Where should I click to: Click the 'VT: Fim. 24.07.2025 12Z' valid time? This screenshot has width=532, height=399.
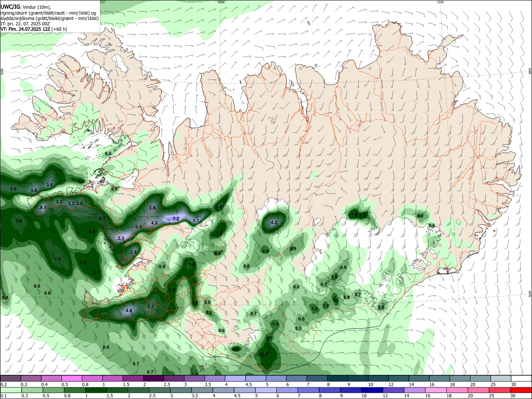pyautogui.click(x=25, y=29)
